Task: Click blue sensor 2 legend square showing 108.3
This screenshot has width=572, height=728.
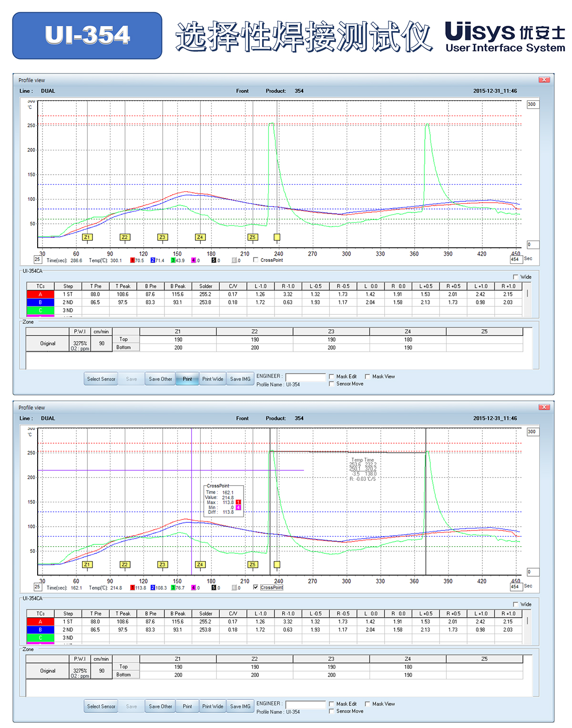Action: pyautogui.click(x=153, y=588)
